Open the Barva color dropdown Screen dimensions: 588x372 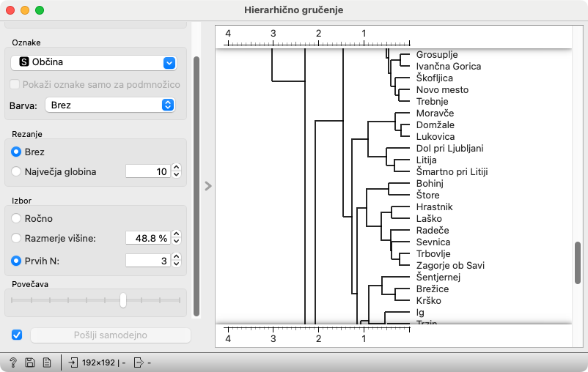(x=110, y=105)
